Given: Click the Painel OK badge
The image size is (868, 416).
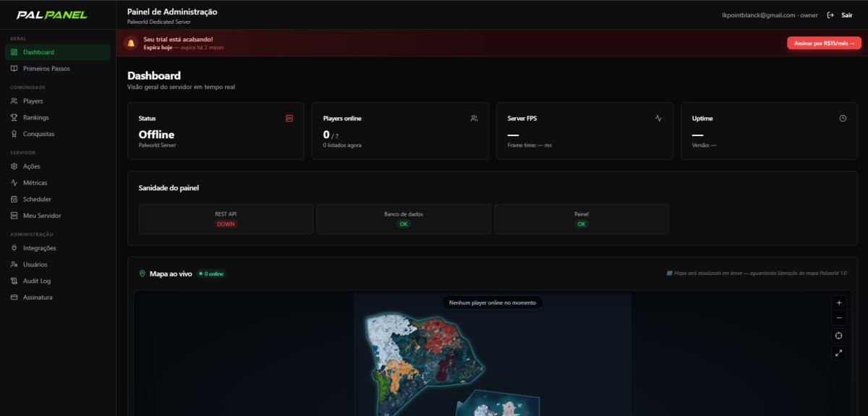Looking at the screenshot, I should (582, 224).
